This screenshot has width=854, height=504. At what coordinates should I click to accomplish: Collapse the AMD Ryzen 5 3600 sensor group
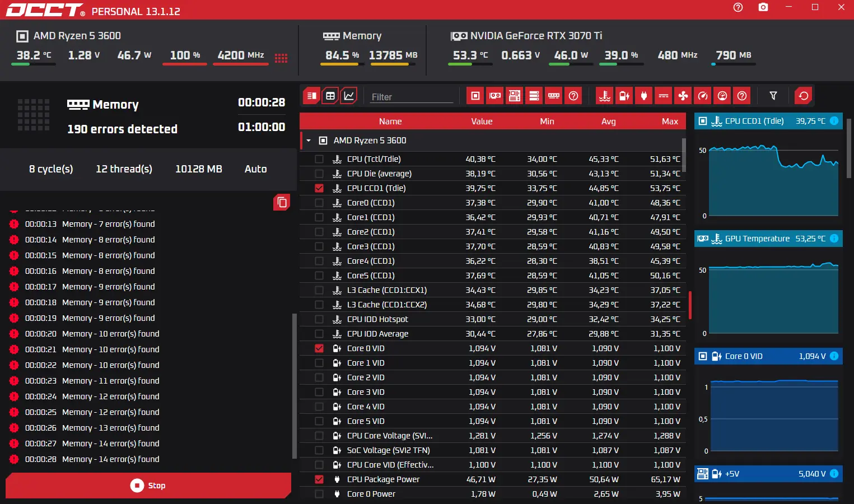coord(309,141)
